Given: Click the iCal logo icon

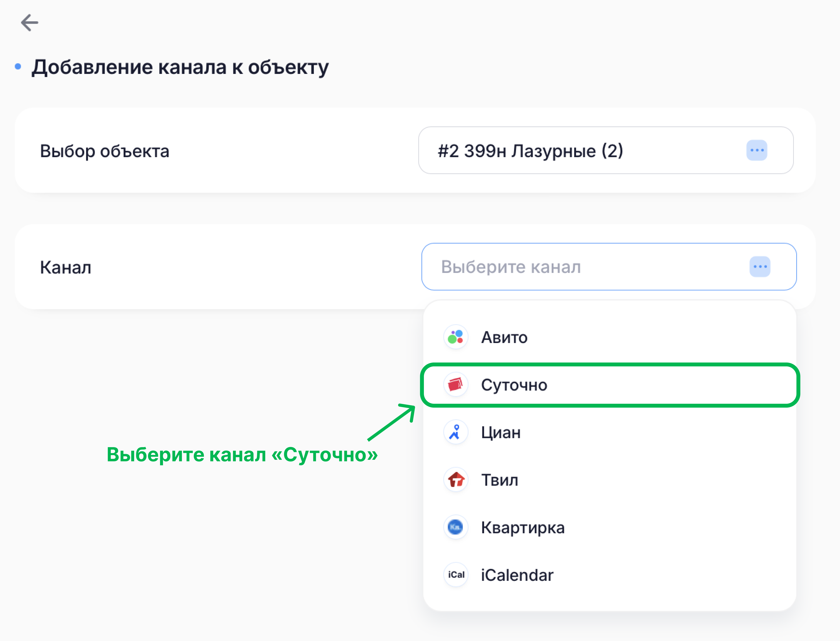Looking at the screenshot, I should [x=455, y=575].
